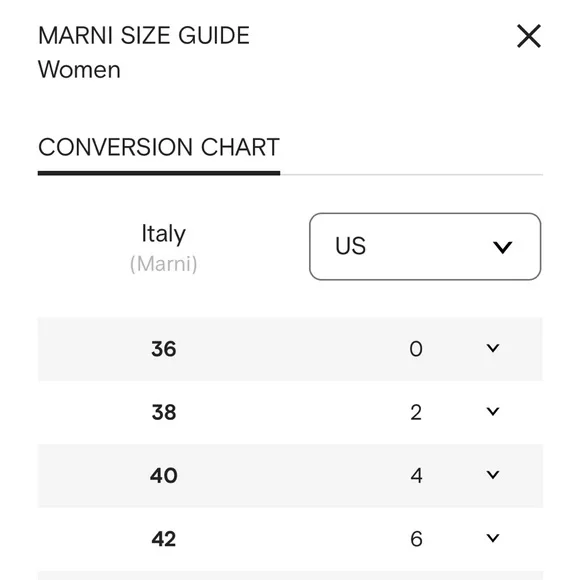580x580 pixels.
Task: Click the Marni Size Guide heading
Action: (144, 36)
